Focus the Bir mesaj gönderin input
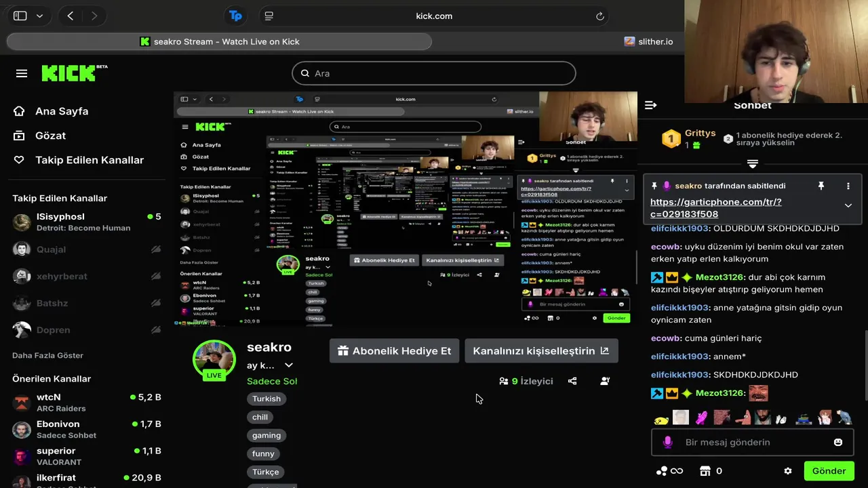The width and height of the screenshot is (868, 488). pyautogui.click(x=752, y=442)
